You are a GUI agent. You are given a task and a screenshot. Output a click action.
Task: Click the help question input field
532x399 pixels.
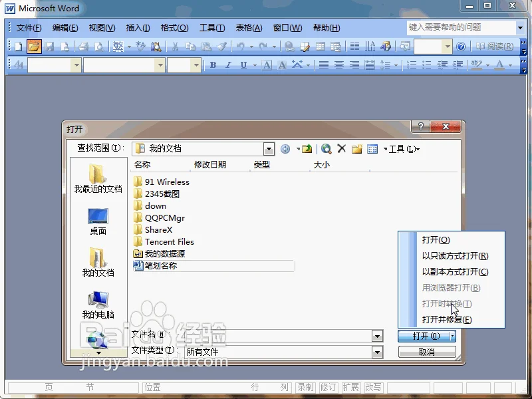click(461, 27)
